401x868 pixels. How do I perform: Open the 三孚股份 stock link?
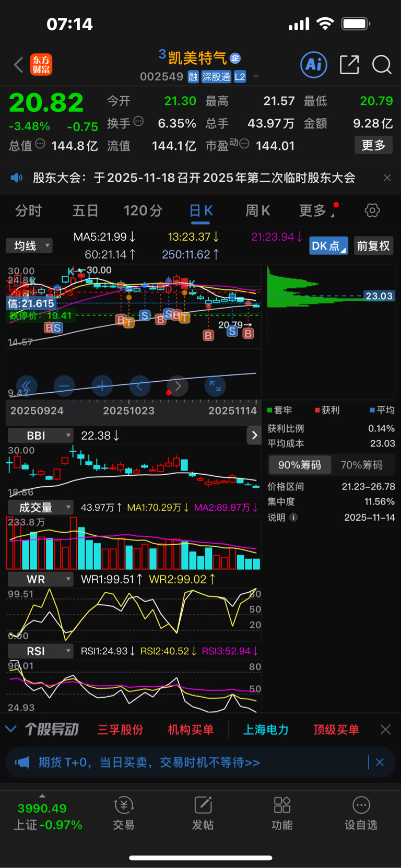click(x=120, y=730)
